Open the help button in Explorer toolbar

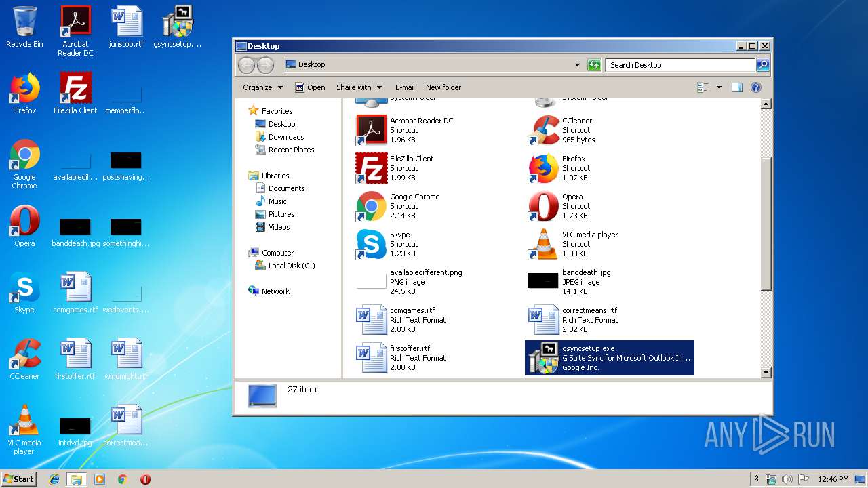[x=756, y=87]
